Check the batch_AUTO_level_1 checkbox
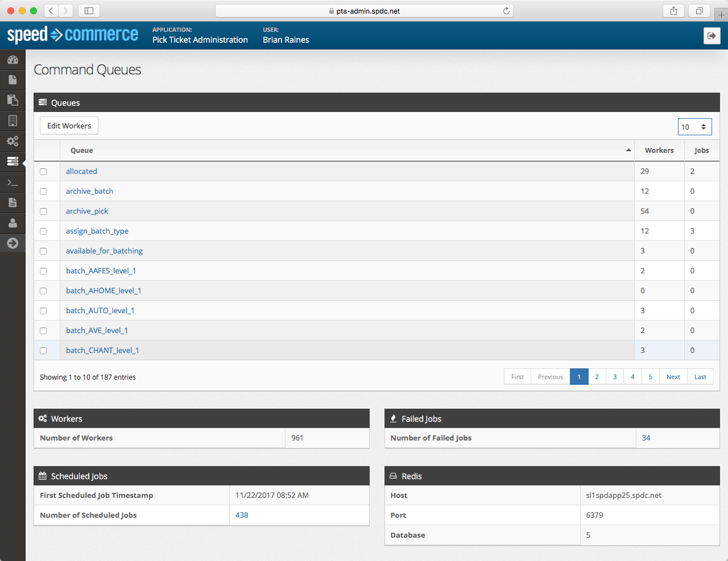The width and height of the screenshot is (728, 561). [43, 311]
